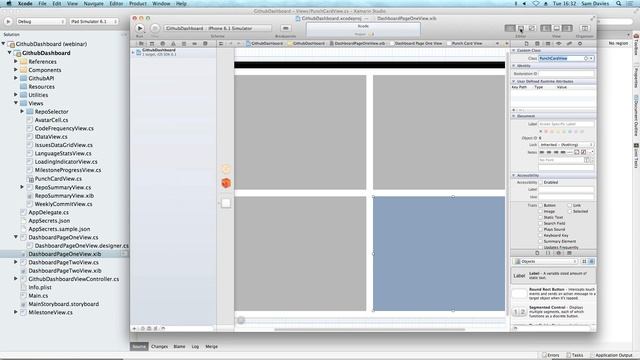Check the Link trait checkbox
The width and height of the screenshot is (640, 360).
[x=569, y=205]
